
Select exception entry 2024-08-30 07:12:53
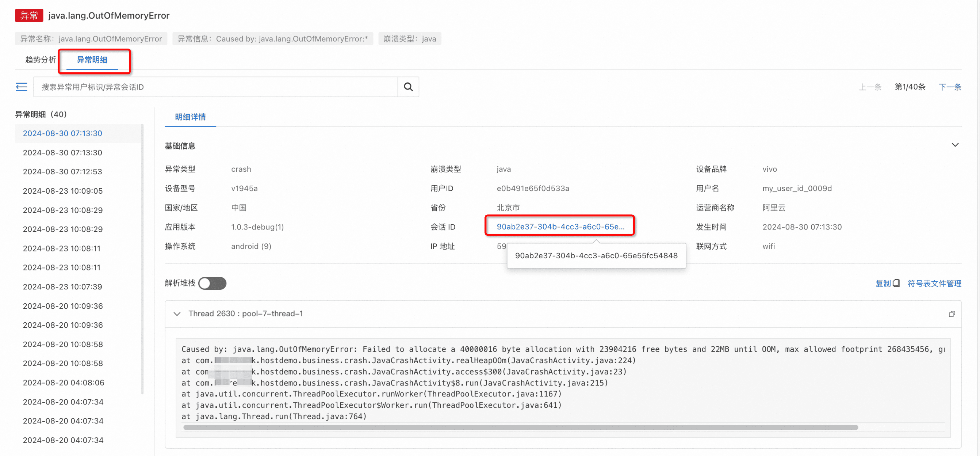point(62,171)
